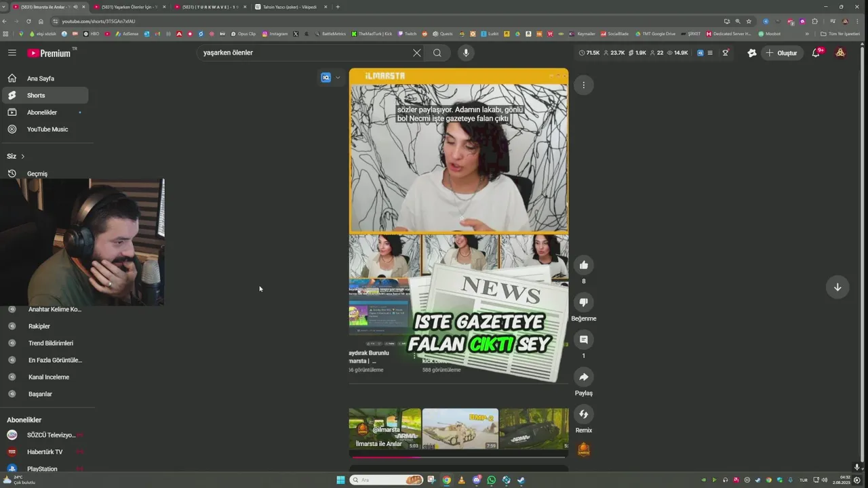Viewport: 868px width, 488px height.
Task: Open the SocialBlade bookmark
Action: coord(615,33)
